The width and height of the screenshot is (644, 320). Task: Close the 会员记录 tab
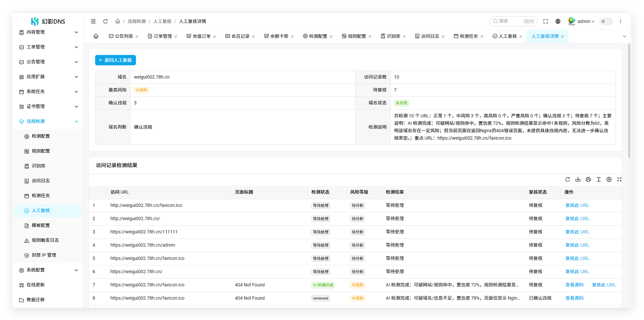(x=253, y=37)
